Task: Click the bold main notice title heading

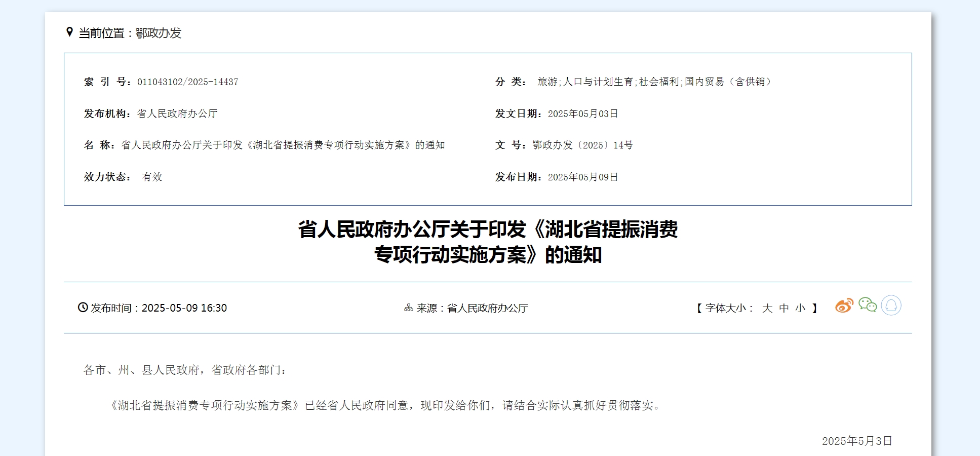Action: 488,242
